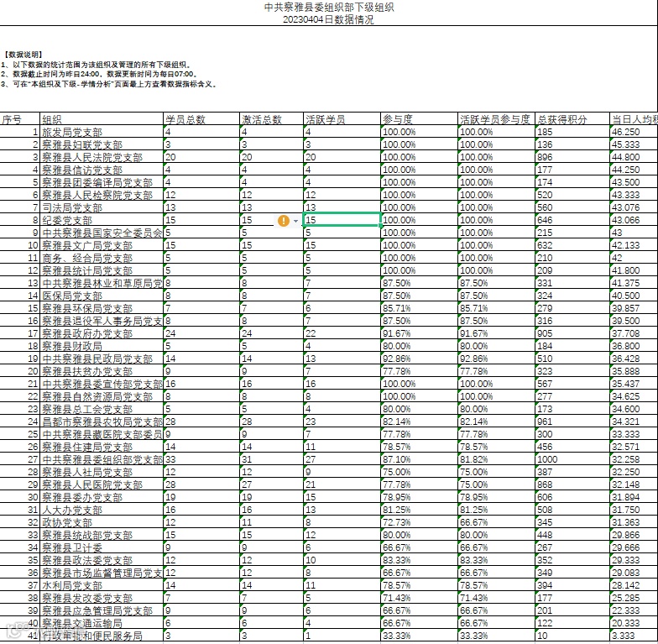Select participation value 92.86% in 参与度 column
Screen dimensions: 658x644
(x=420, y=359)
